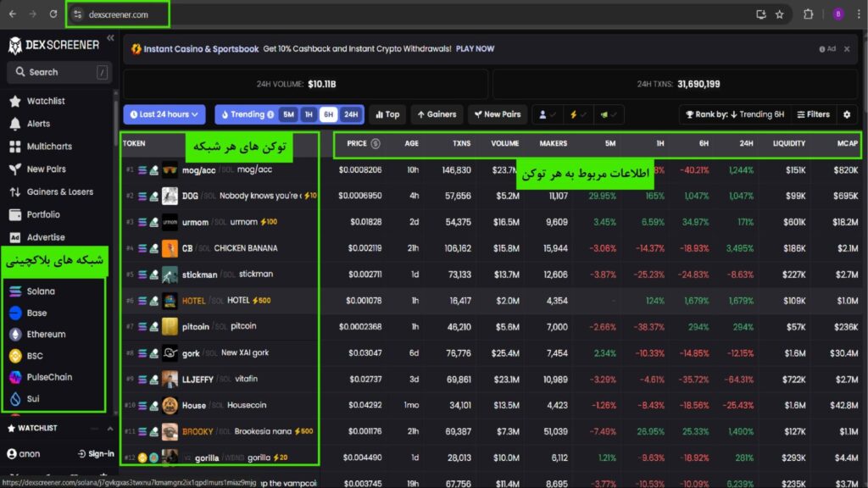Open the HOTEL token row
The width and height of the screenshot is (868, 488).
point(490,301)
